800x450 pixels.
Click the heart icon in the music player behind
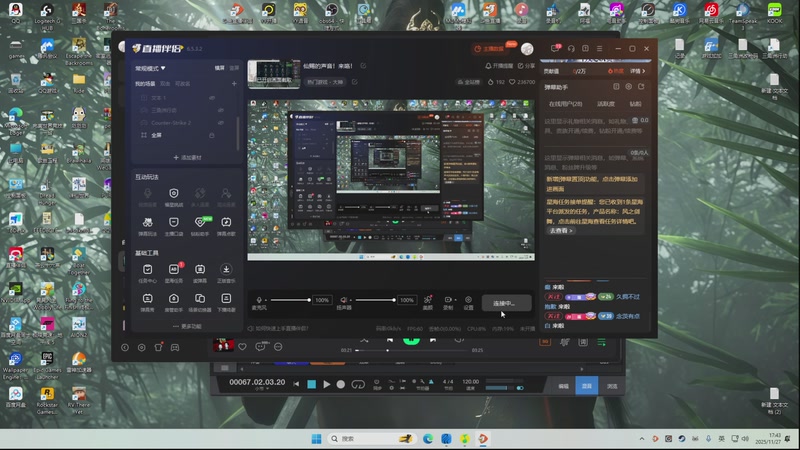pos(242,346)
